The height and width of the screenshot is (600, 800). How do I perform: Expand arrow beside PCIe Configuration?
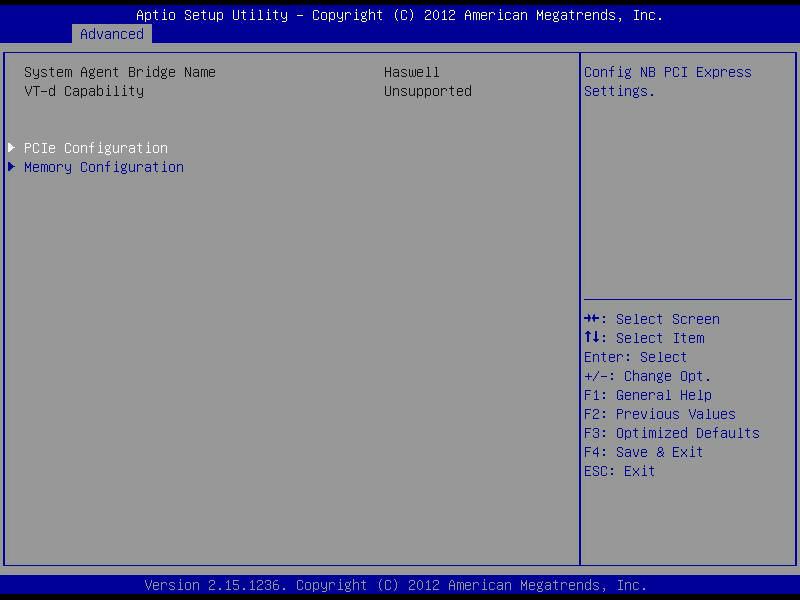click(x=11, y=147)
